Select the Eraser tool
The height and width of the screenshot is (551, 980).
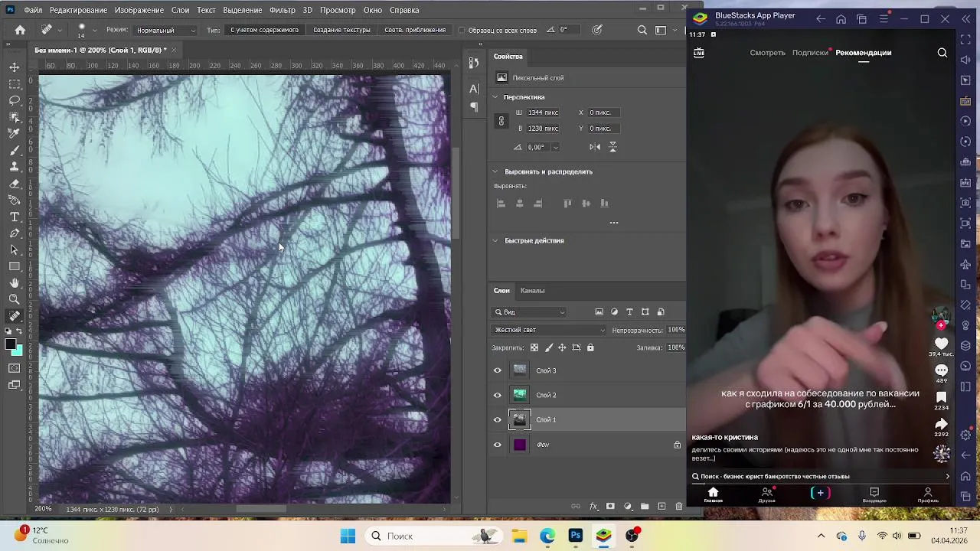click(x=15, y=184)
